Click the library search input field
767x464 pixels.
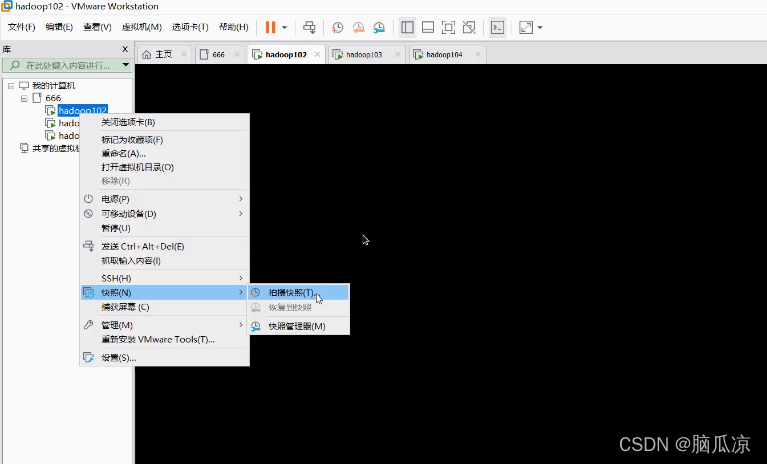[x=62, y=65]
